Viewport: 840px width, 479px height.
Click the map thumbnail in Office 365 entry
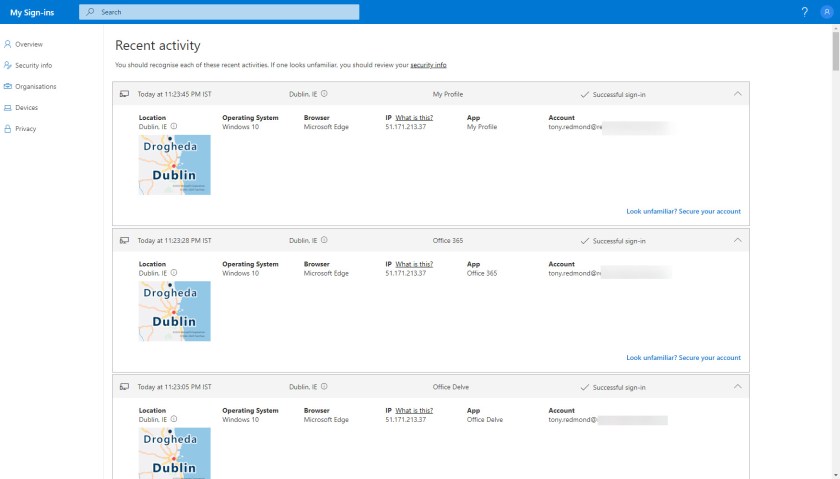[175, 311]
